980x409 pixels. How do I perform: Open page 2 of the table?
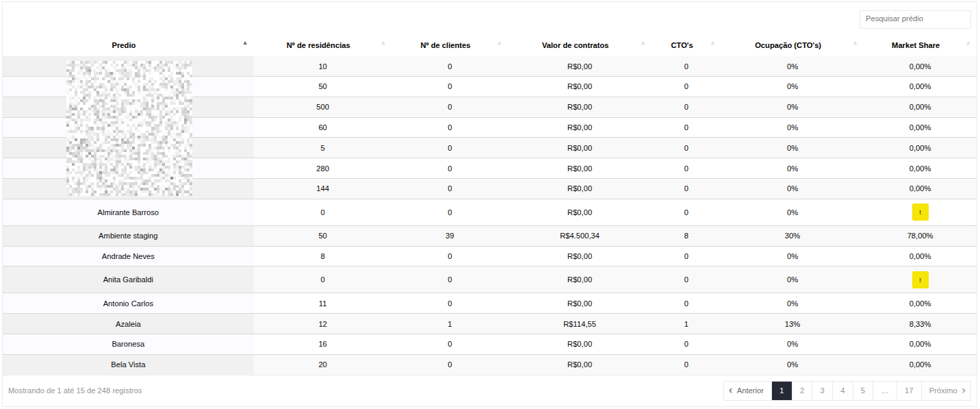click(x=802, y=391)
